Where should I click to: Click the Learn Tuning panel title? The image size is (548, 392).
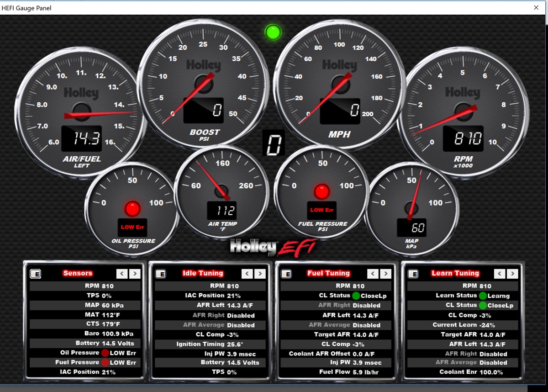[x=455, y=273]
